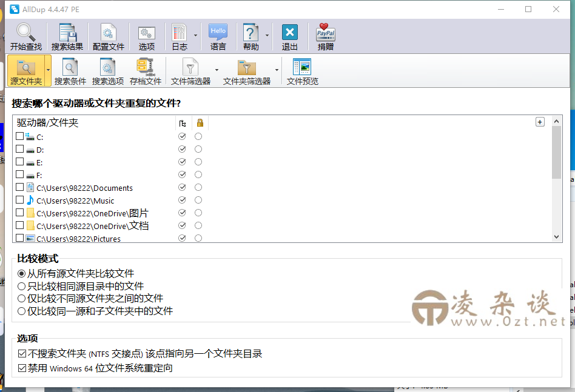575x392 pixels.
Task: Select the C:\Users\98222\Documents row text
Action: 85,188
